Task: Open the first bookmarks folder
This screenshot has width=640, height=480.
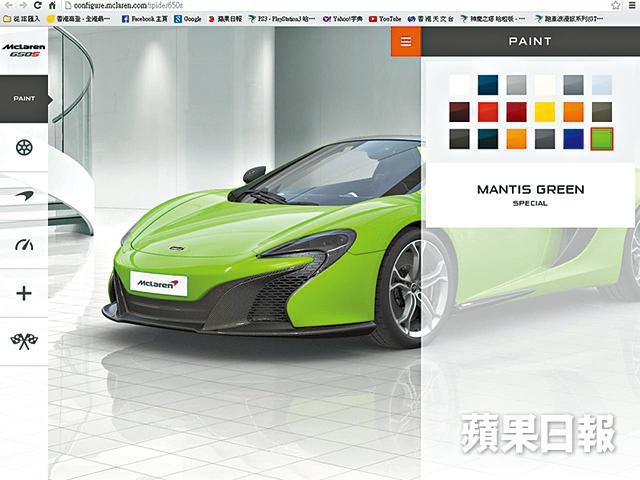Action: coord(22,19)
